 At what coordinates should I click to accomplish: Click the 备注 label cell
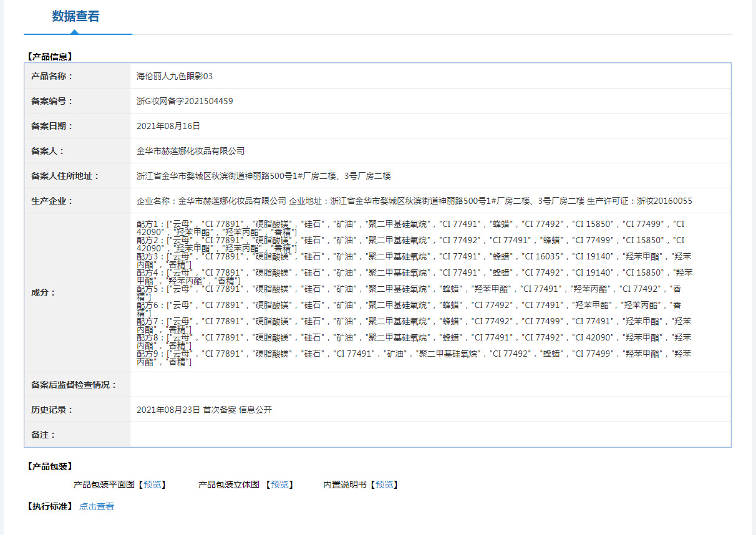pyautogui.click(x=77, y=435)
